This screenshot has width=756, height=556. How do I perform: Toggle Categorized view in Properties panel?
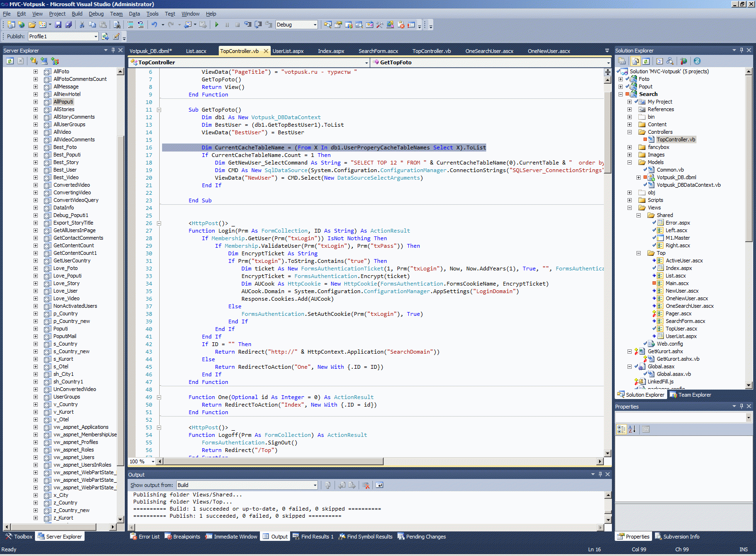621,429
